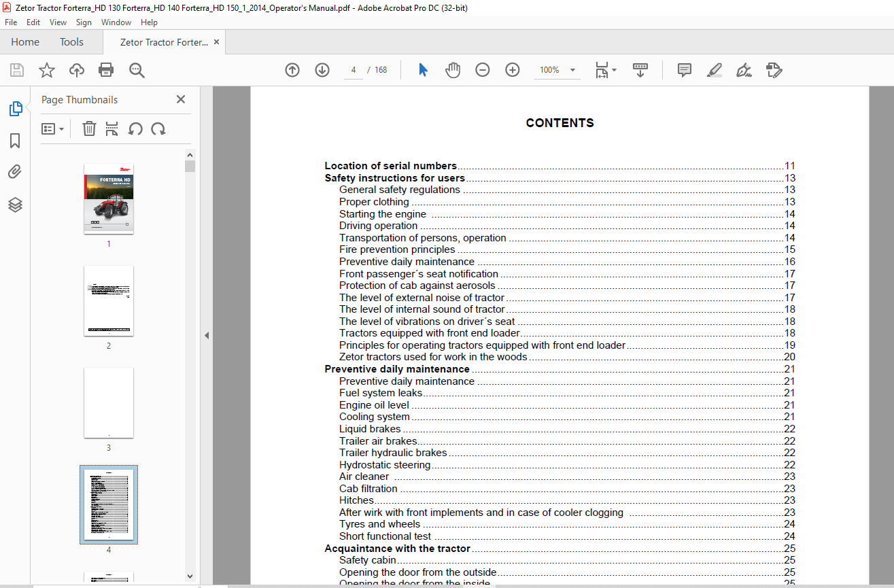Screen dimensions: 894x588
Task: Open the Sign menu
Action: [x=84, y=22]
